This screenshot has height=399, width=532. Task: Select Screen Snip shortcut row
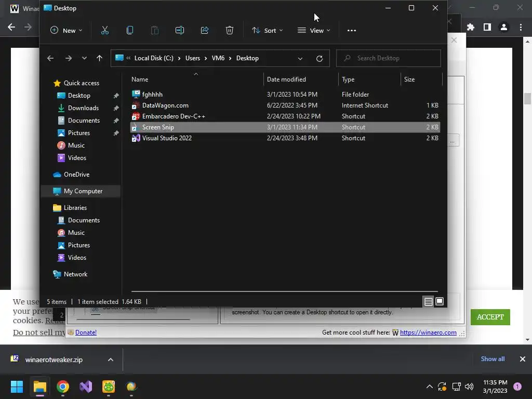[x=285, y=127]
